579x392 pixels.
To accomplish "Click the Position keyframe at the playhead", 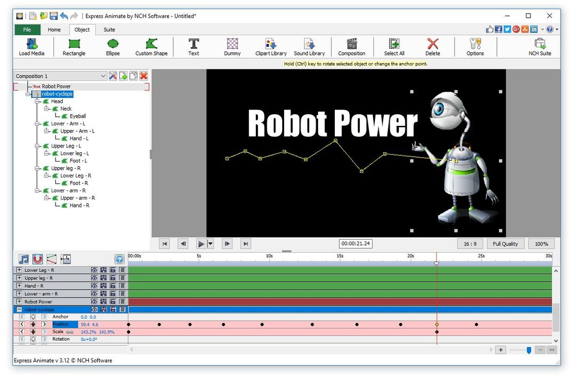I will pos(437,324).
